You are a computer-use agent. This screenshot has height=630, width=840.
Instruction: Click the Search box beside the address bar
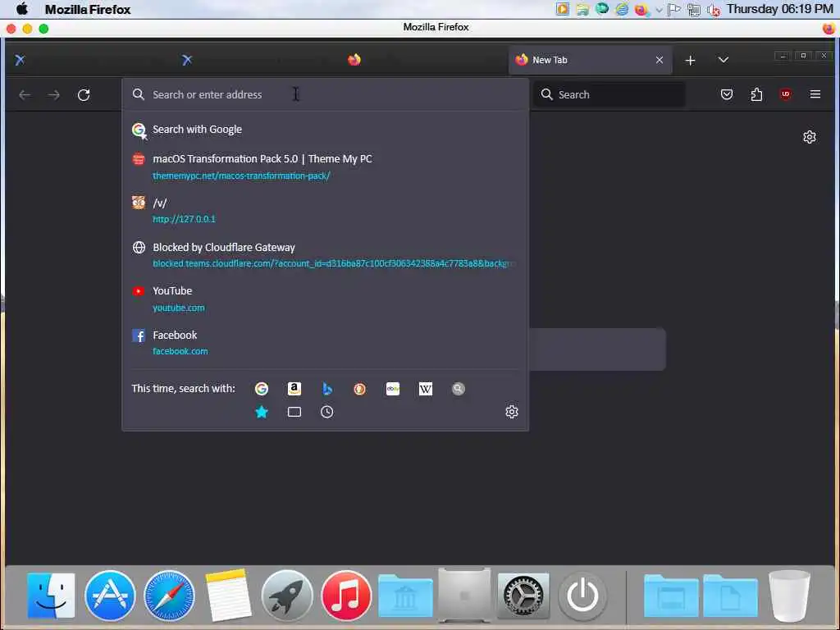(x=609, y=94)
